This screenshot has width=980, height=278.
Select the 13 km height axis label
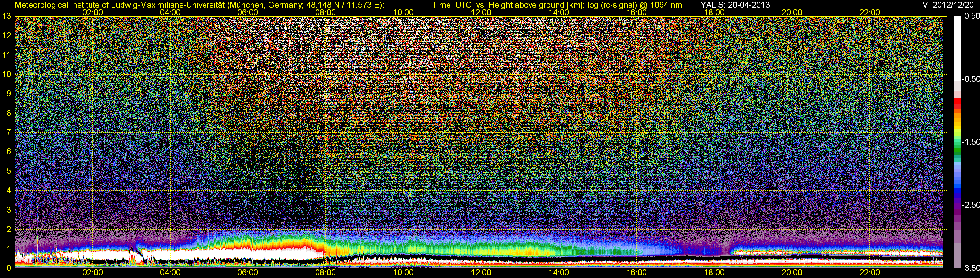[7, 16]
